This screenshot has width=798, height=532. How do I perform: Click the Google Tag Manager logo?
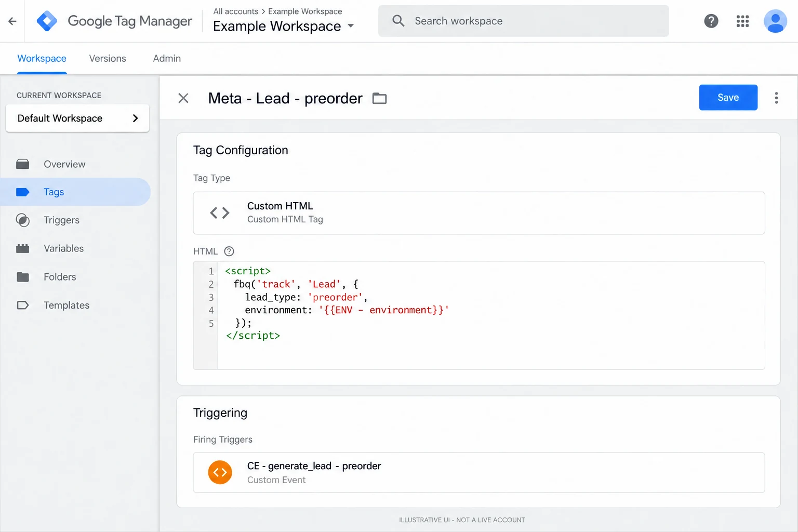click(x=47, y=21)
